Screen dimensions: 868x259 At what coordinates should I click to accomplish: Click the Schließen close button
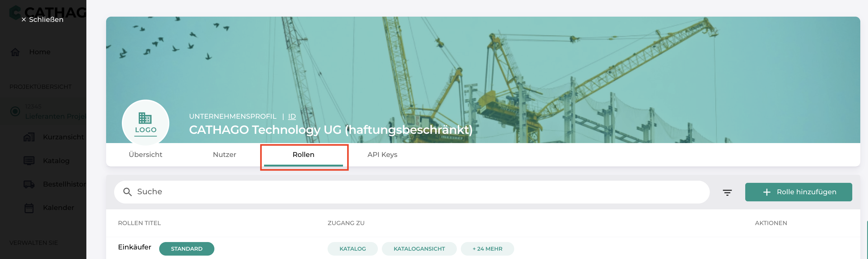click(x=43, y=19)
